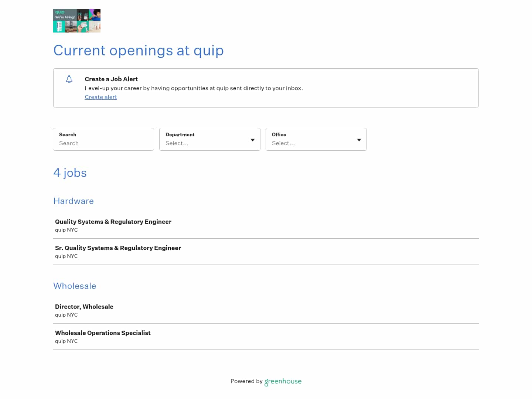Viewport: 532px width, 399px height.
Task: Click the quip logo banner image
Action: (77, 20)
